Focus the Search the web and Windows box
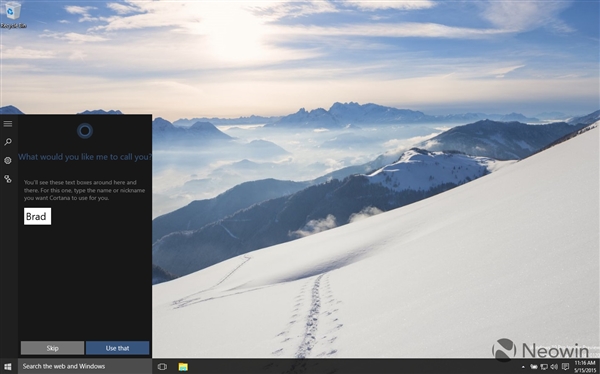This screenshot has height=374, width=600. pos(85,366)
